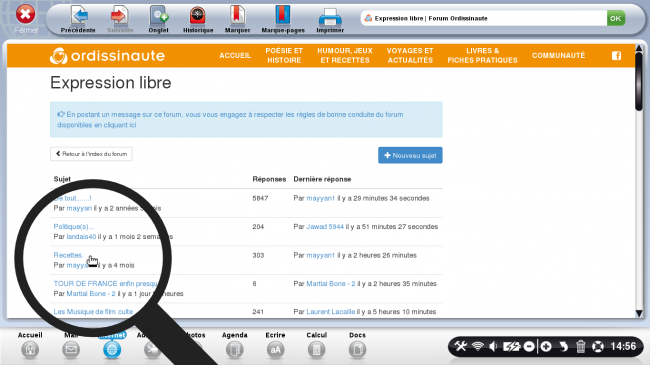Click the Facebook icon in orange header
Screen dimensions: 650x365
tap(616, 56)
